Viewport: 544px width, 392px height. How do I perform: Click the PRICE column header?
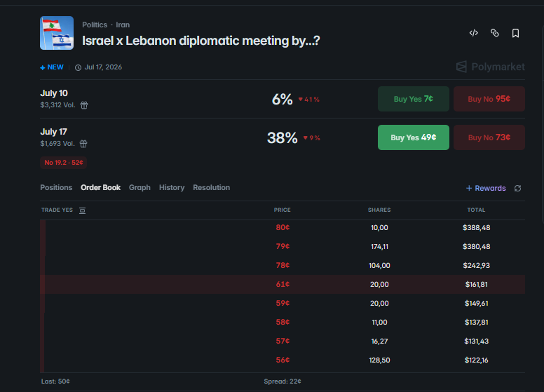coord(282,210)
